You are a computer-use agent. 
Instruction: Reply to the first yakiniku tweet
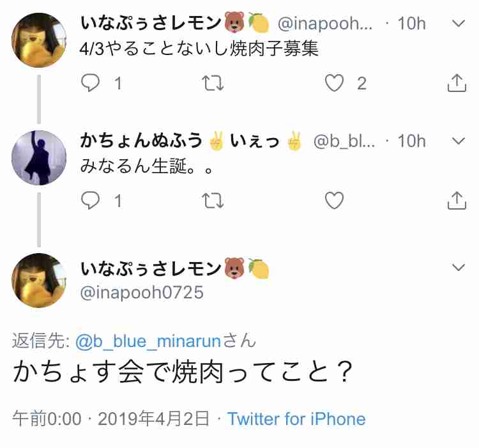(92, 83)
